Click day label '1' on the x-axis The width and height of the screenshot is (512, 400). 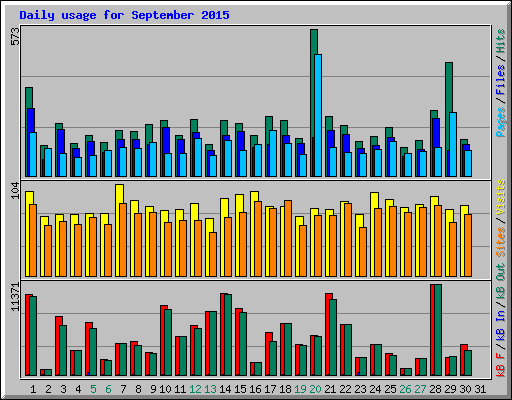33,389
